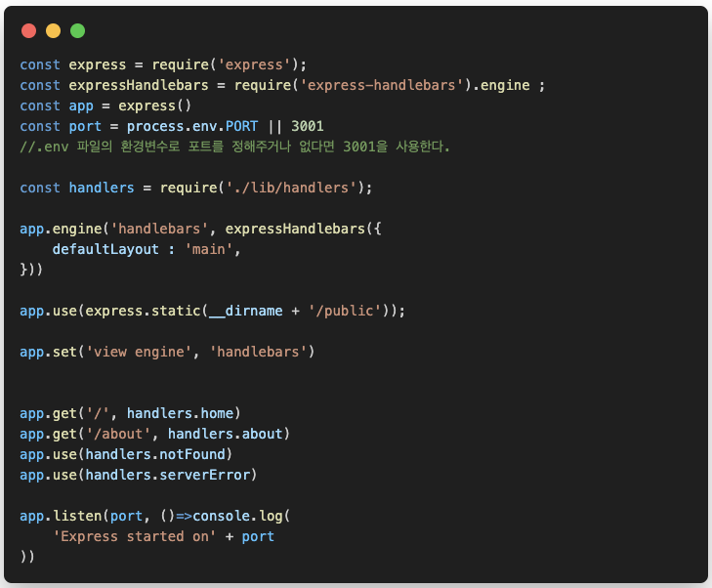The image size is (712, 588).
Task: Select handlers.home in the root route
Action: pyautogui.click(x=180, y=413)
